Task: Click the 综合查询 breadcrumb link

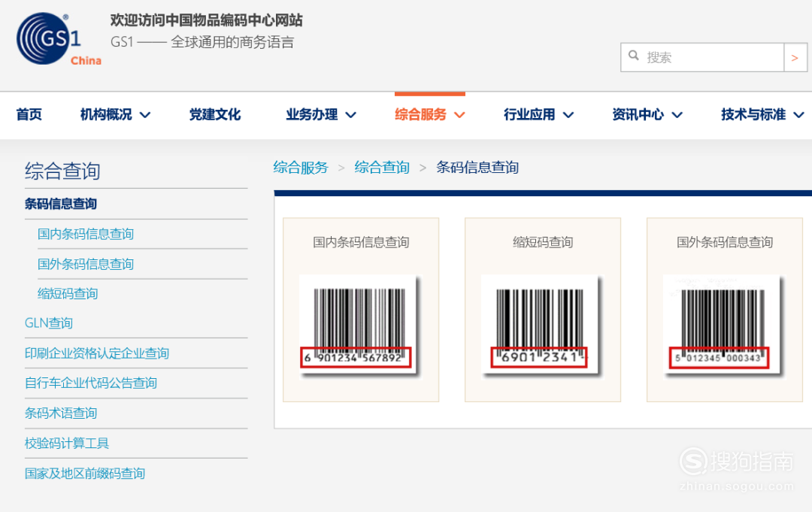Action: 382,168
